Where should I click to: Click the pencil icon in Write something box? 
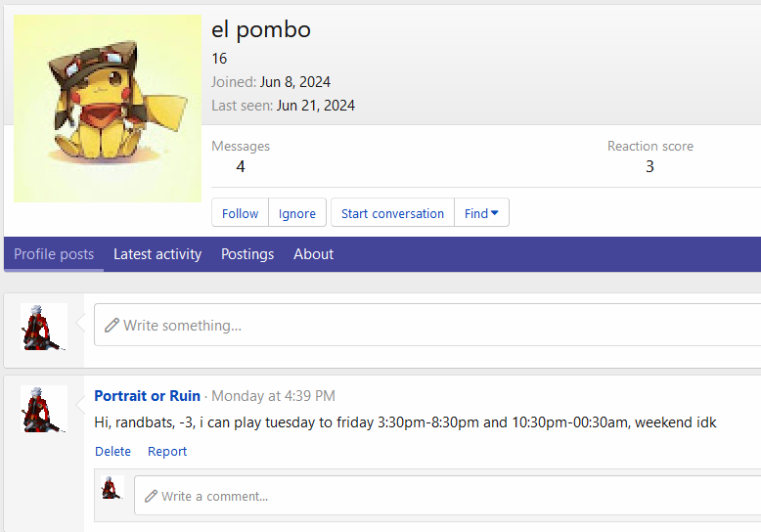[x=112, y=325]
